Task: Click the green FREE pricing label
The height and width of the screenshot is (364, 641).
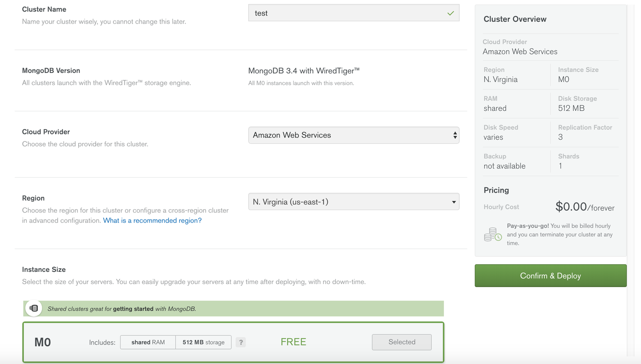Action: (x=293, y=342)
